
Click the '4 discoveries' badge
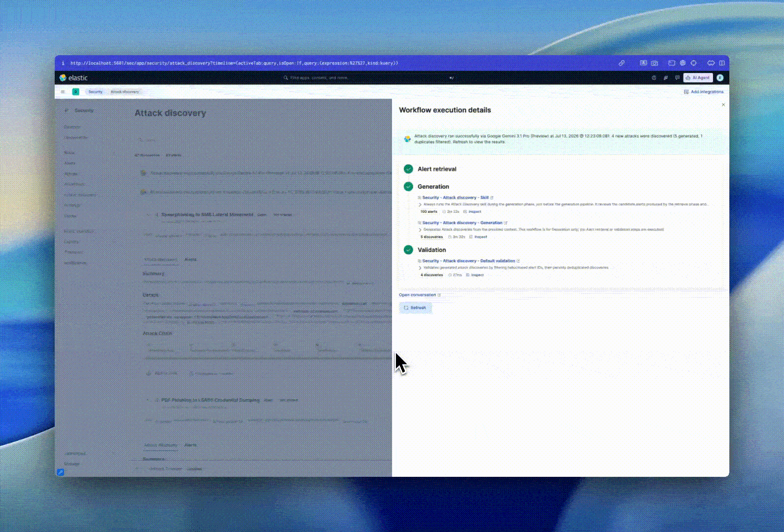pyautogui.click(x=431, y=275)
